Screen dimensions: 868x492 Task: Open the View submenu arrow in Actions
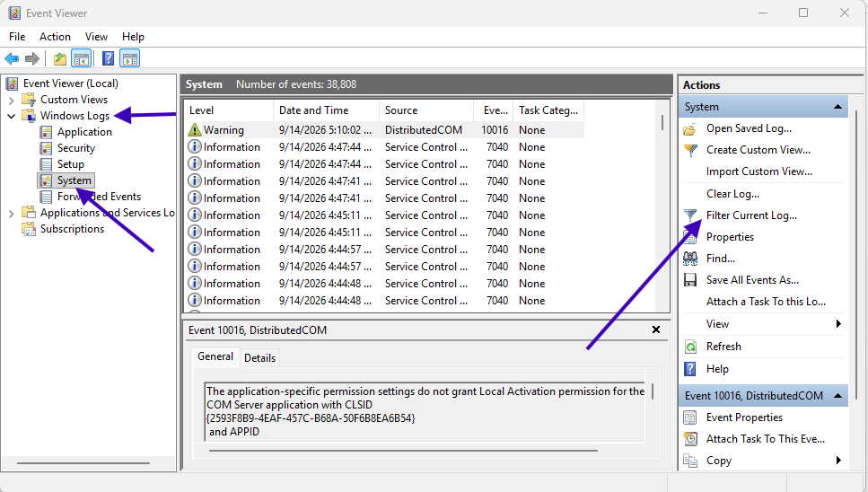point(838,324)
